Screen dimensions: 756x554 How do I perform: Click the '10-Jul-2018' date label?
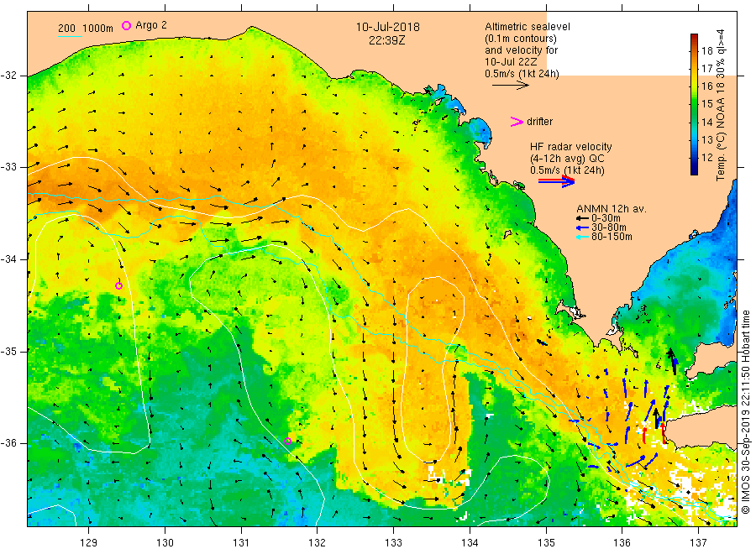387,27
